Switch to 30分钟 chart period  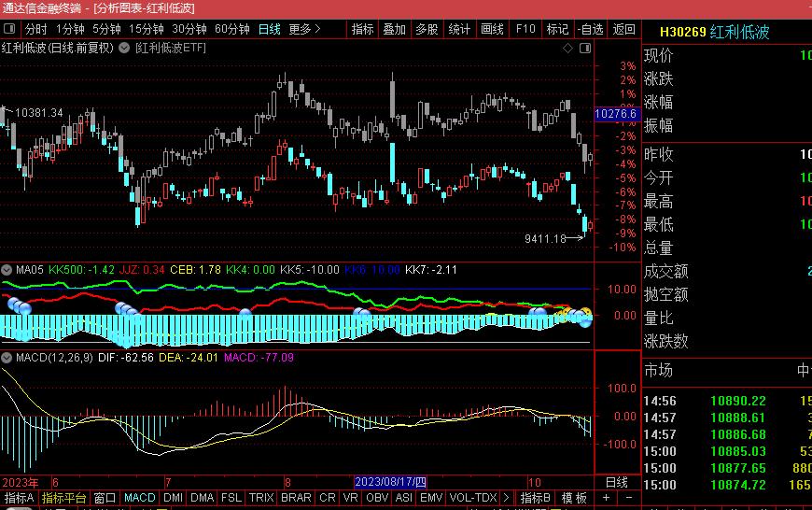tap(189, 29)
